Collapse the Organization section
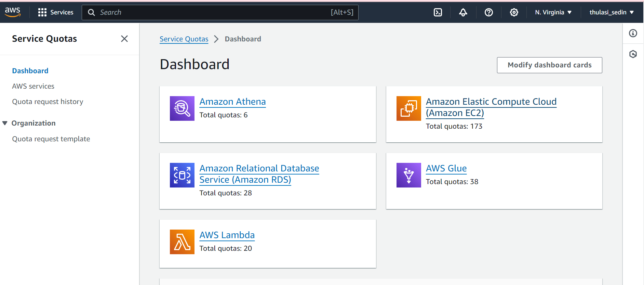Viewport: 644px width, 285px height. [5, 123]
